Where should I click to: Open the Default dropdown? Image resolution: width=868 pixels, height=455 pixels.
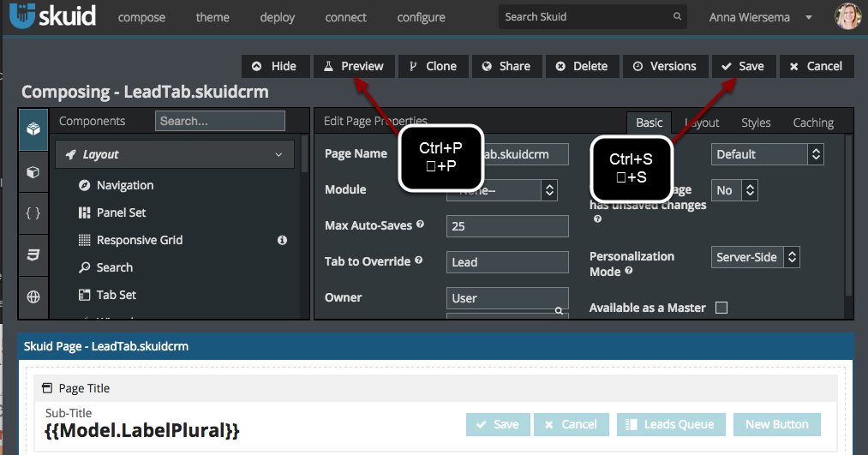pyautogui.click(x=767, y=154)
